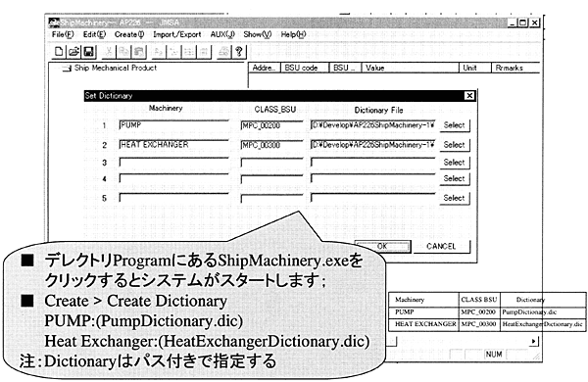This screenshot has width=588, height=382.
Task: Open the Show(V) menu
Action: [257, 34]
